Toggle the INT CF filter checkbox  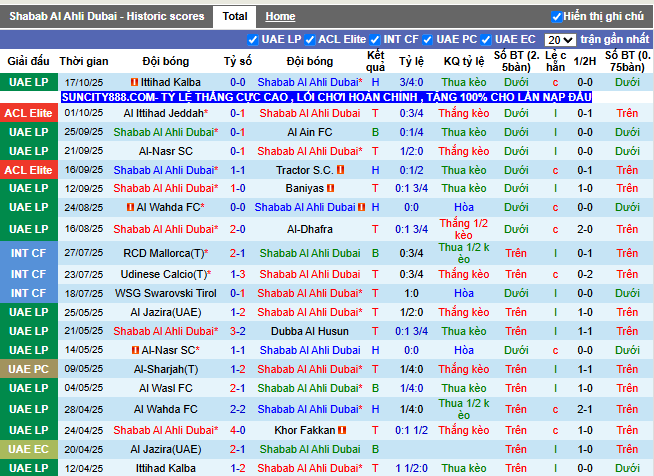tap(375, 40)
